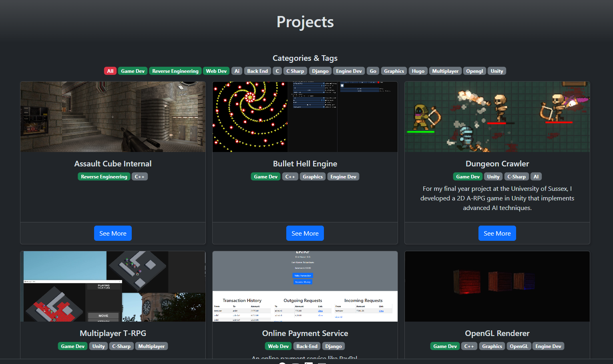Select the C Sharp tag filter at the top
This screenshot has height=364, width=613.
pos(295,71)
